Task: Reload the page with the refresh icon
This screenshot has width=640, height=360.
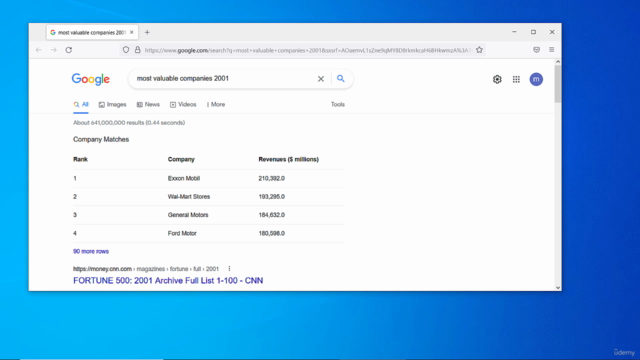Action: [x=69, y=50]
